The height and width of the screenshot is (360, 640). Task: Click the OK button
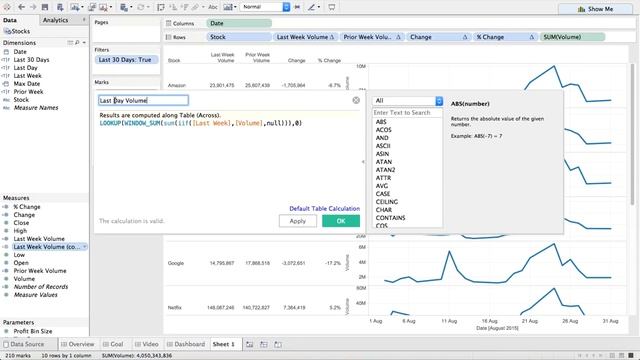(x=341, y=221)
